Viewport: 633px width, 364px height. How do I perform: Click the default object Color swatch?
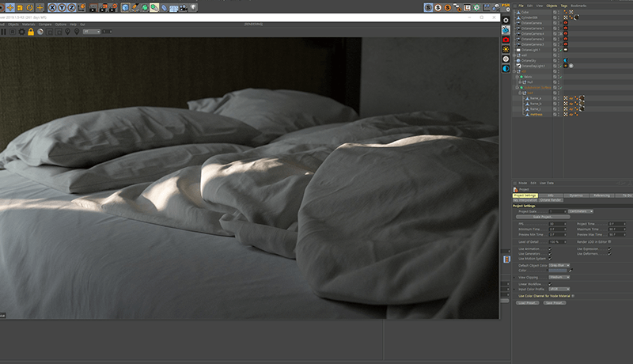click(558, 271)
